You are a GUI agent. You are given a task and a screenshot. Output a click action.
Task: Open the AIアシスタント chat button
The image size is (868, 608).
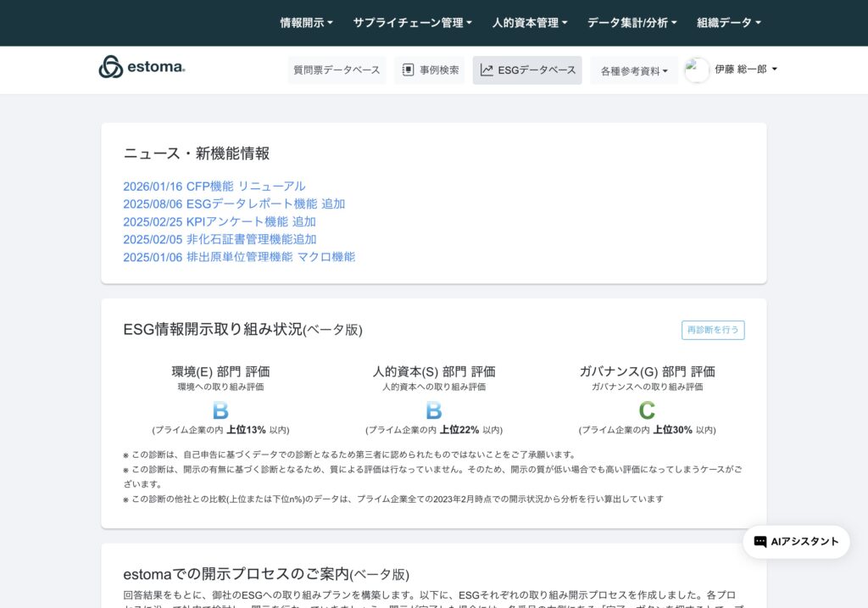(796, 542)
